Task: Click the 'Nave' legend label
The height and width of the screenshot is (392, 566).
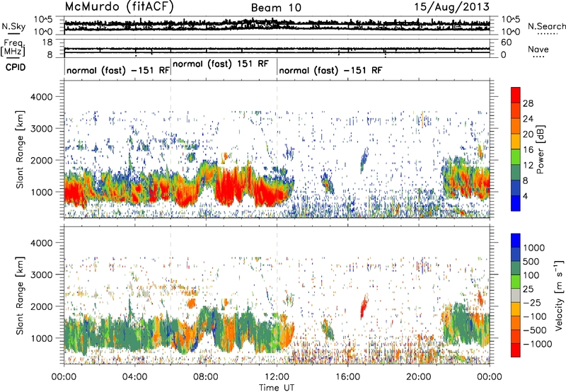Action: (x=538, y=50)
